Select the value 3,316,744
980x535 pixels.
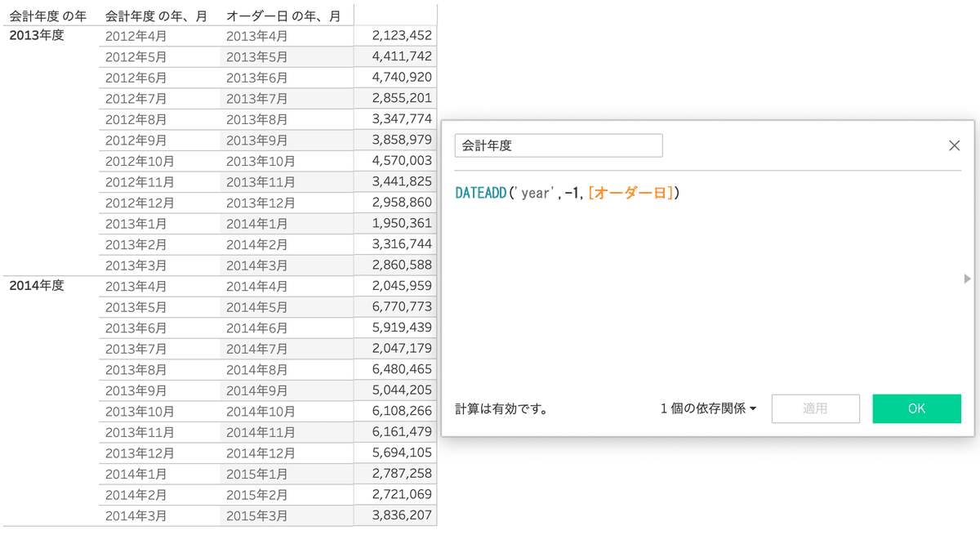[x=402, y=243]
